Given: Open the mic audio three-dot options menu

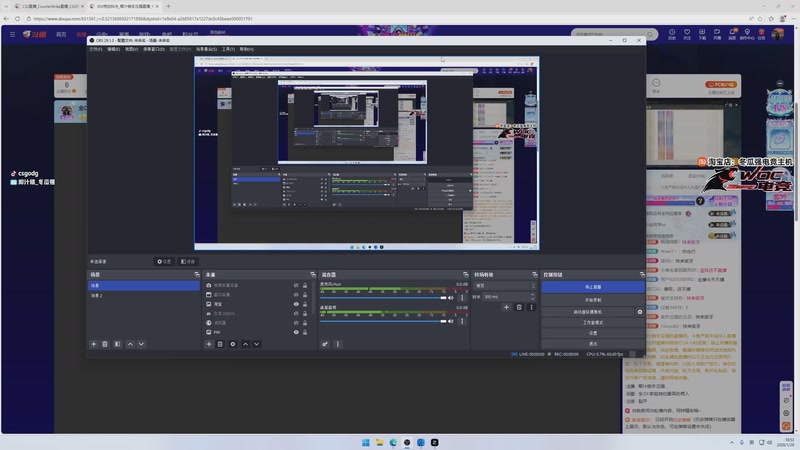Looking at the screenshot, I should [x=461, y=297].
